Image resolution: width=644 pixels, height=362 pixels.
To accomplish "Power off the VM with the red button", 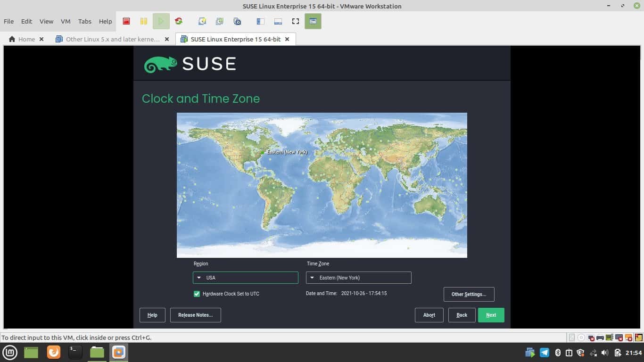I will point(126,21).
